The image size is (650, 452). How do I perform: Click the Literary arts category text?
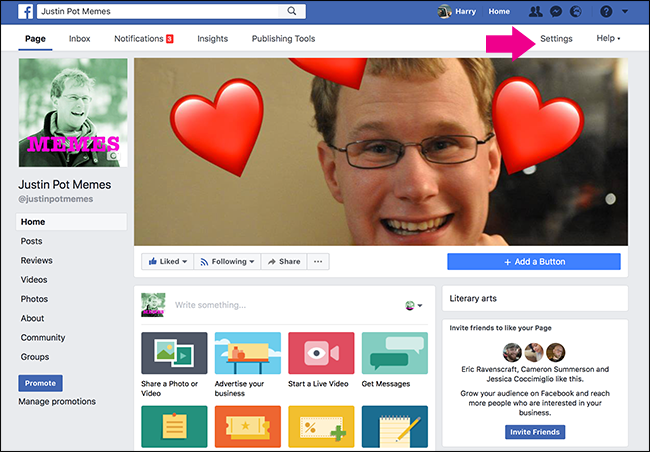point(473,299)
